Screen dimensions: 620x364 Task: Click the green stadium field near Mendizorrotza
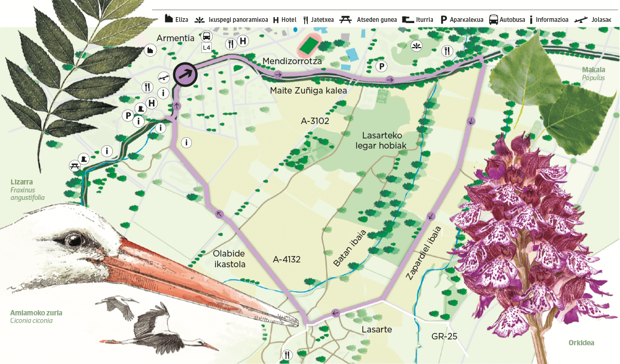(307, 45)
